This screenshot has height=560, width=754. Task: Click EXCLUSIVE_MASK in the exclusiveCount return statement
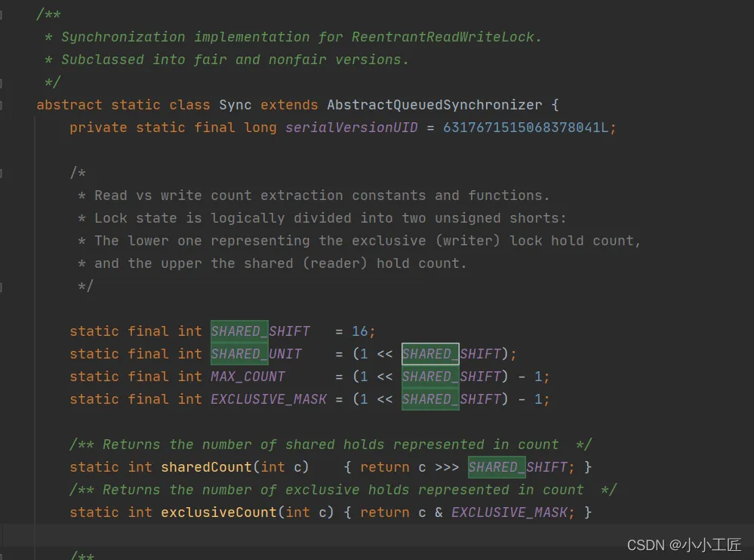coord(509,512)
